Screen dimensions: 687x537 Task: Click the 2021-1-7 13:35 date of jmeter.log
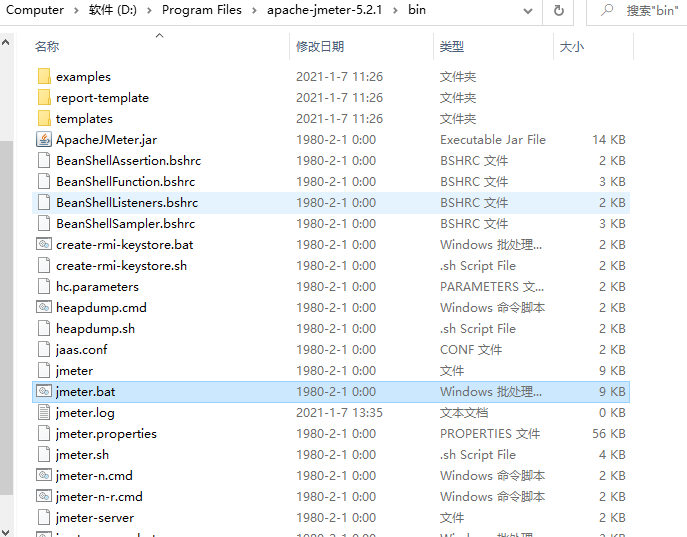pos(339,413)
